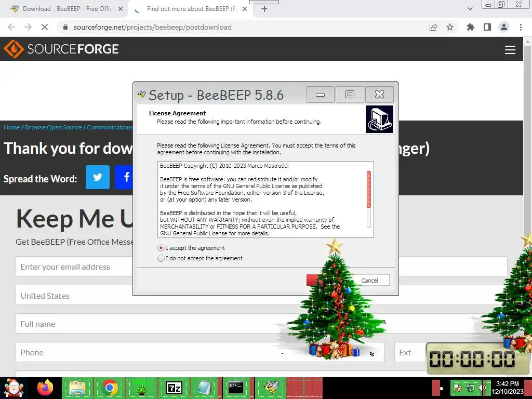Open the network tray icon

point(470,388)
